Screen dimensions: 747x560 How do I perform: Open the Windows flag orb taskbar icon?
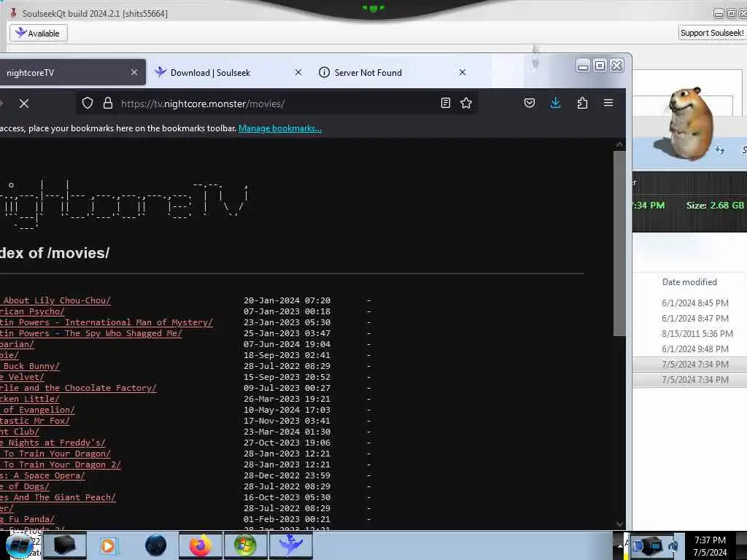pyautogui.click(x=245, y=545)
